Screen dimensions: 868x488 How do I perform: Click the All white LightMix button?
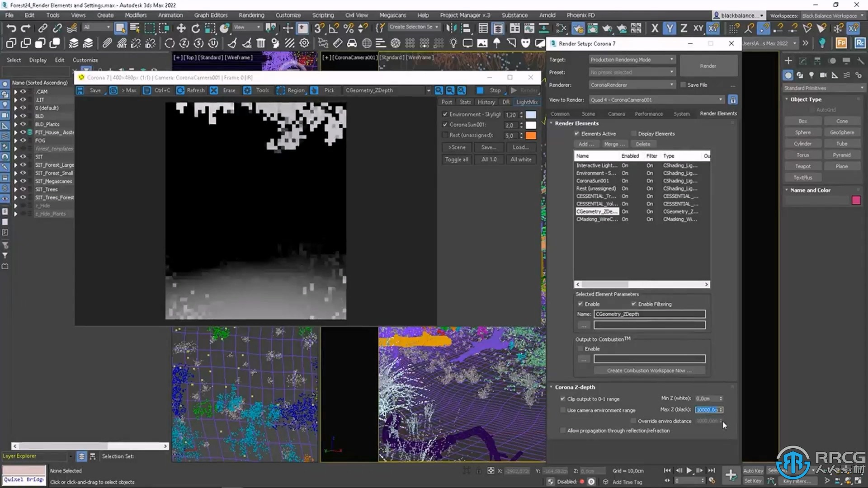click(521, 160)
